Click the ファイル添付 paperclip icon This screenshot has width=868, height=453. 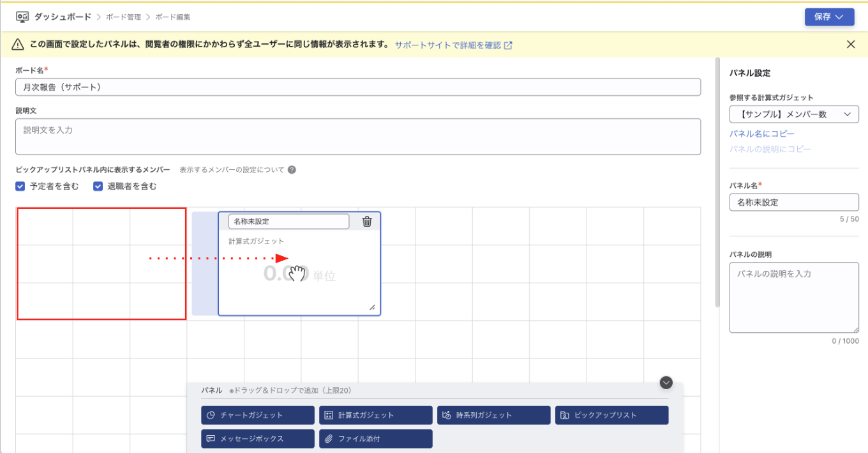[329, 438]
